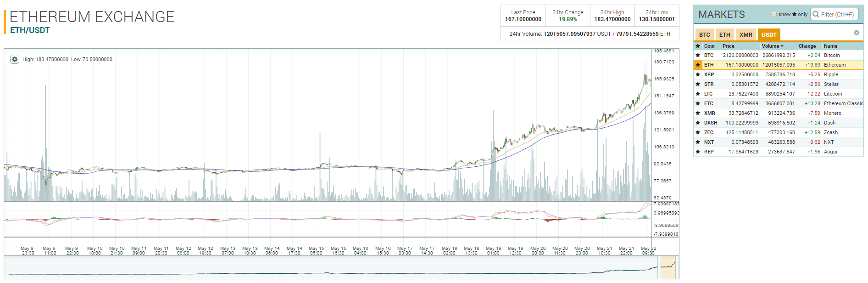This screenshot has height=283, width=868.
Task: Select Zcash market name
Action: [x=831, y=132]
